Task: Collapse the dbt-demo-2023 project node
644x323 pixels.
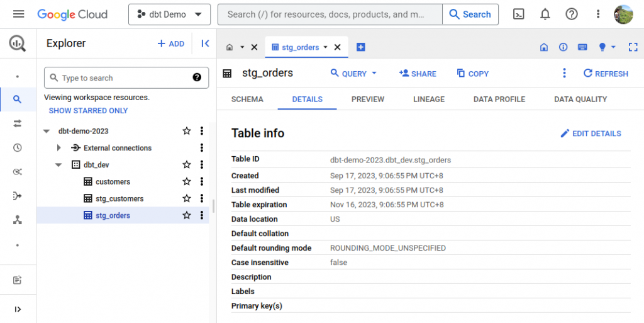Action: pyautogui.click(x=47, y=131)
